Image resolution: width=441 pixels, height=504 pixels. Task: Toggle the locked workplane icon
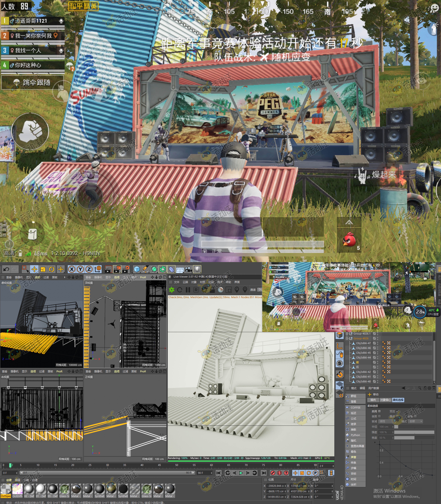340,385
